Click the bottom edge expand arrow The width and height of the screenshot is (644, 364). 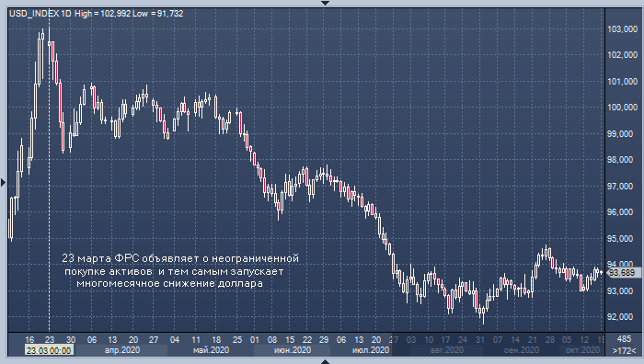coord(325,361)
